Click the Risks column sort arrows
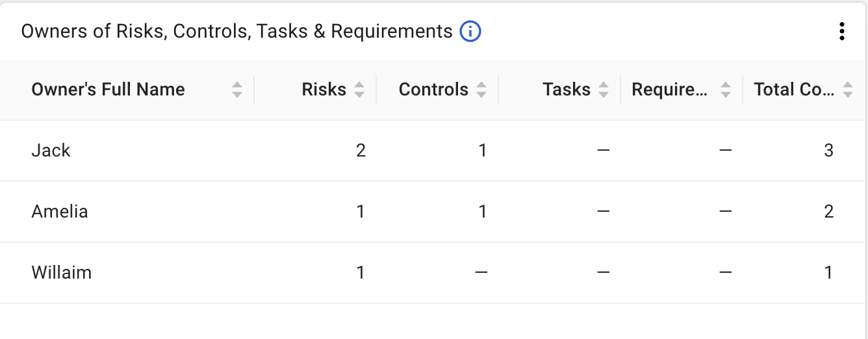 click(359, 90)
